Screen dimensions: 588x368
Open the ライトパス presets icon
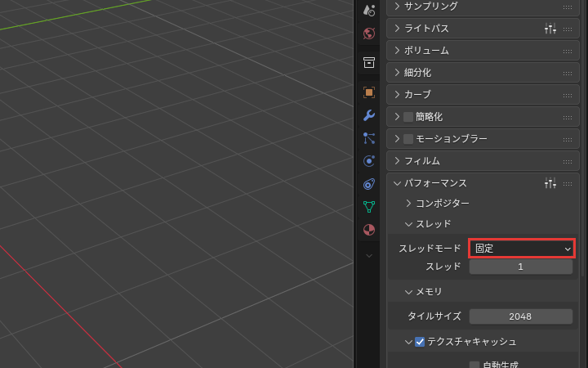pyautogui.click(x=550, y=29)
